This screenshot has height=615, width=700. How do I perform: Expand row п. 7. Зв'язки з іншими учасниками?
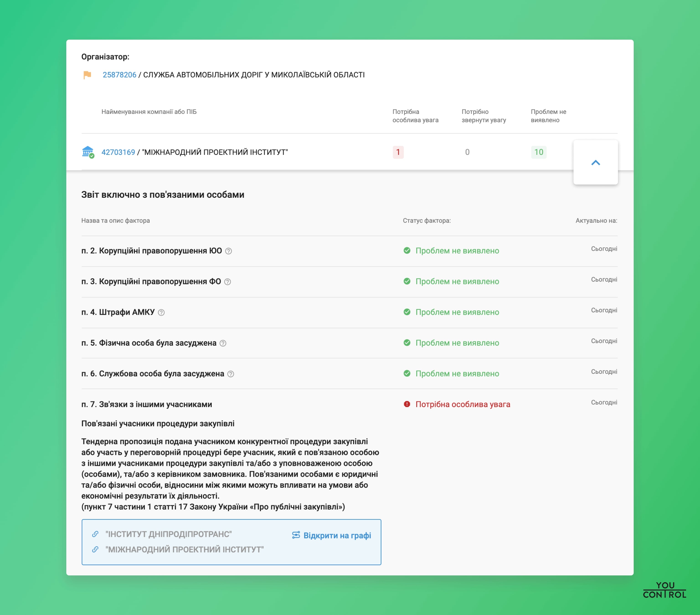click(x=147, y=404)
